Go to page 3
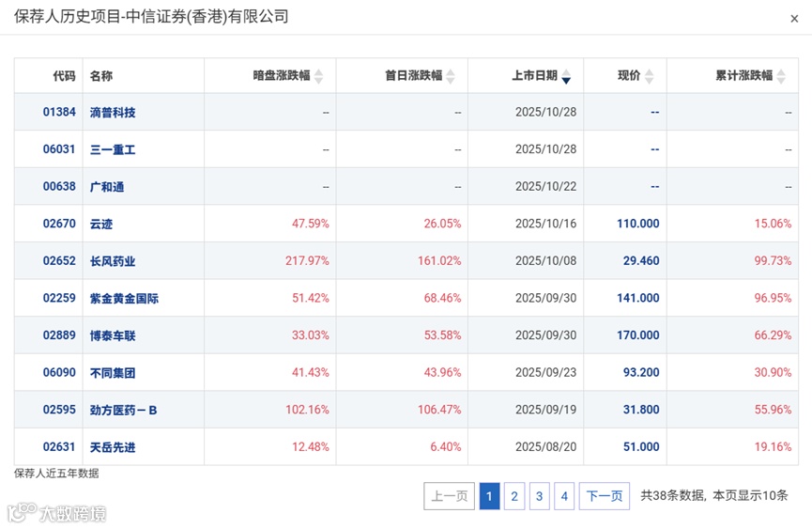Viewport: 812px width, 529px height. 539,496
